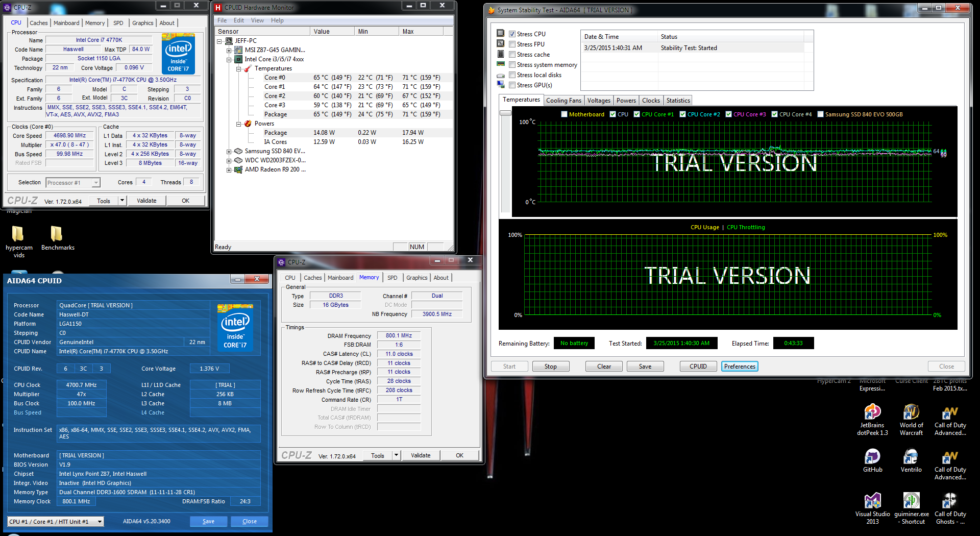Screen dimensions: 980x536
Task: Click the monitor icon beside Stress GPU(s)
Action: click(501, 85)
